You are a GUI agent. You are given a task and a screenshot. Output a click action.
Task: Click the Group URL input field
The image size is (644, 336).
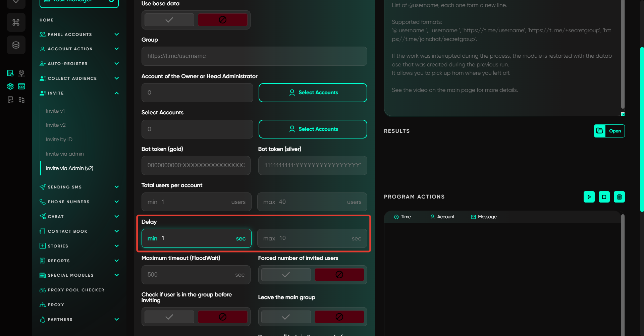(254, 56)
